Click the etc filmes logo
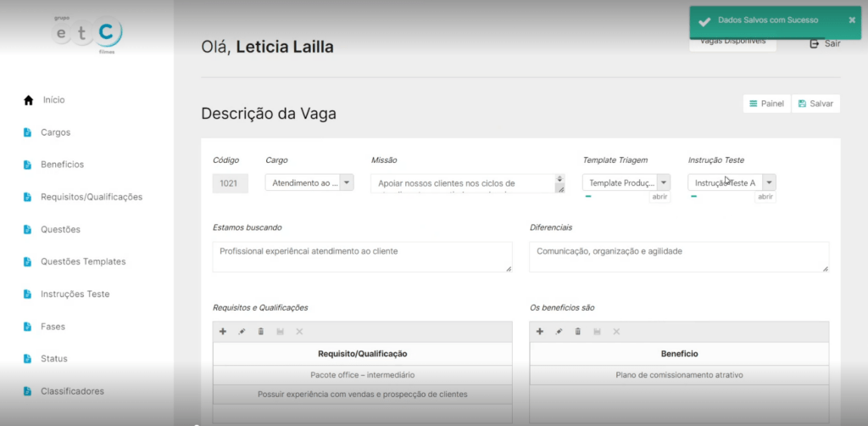868x426 pixels. click(86, 34)
